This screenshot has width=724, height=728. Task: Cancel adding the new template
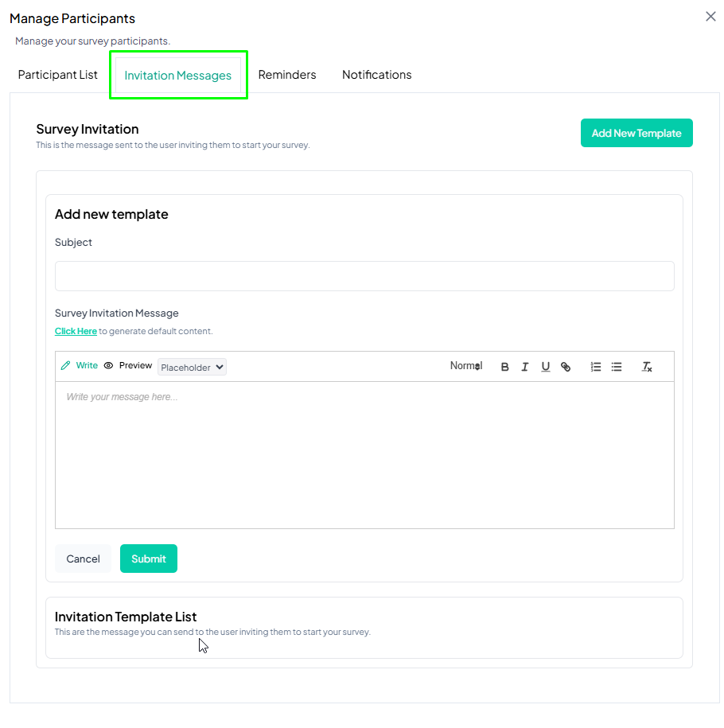(83, 559)
